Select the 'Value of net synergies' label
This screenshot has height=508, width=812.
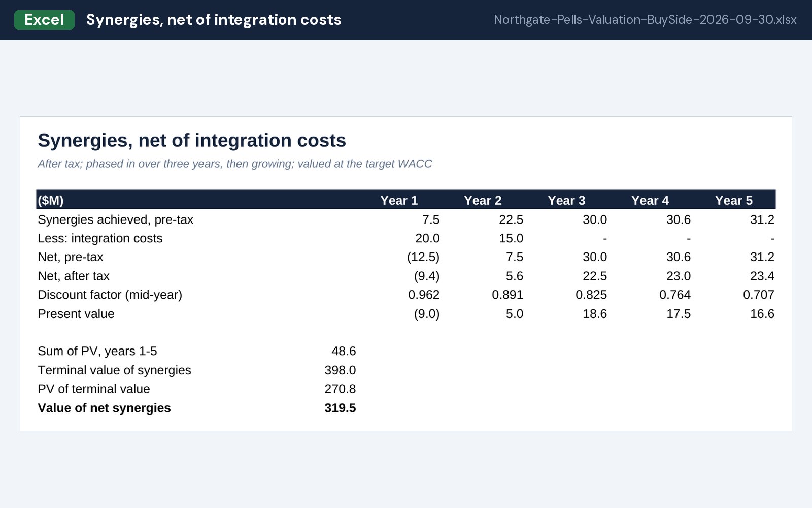click(104, 408)
